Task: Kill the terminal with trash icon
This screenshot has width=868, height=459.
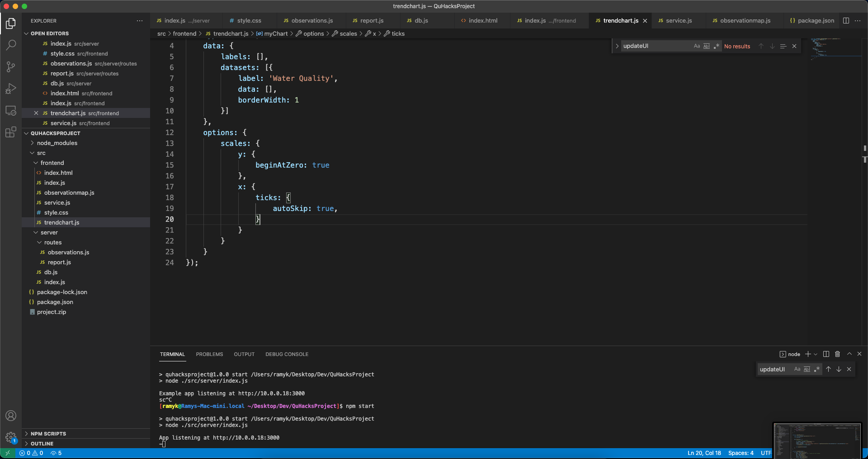Action: click(837, 354)
